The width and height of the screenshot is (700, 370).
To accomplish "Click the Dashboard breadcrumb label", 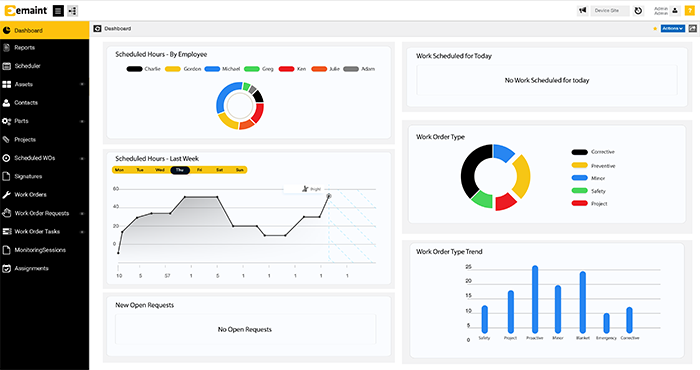I will click(x=117, y=29).
